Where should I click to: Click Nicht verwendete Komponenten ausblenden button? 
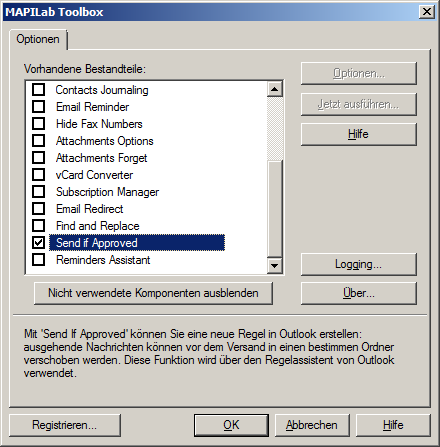tap(153, 293)
